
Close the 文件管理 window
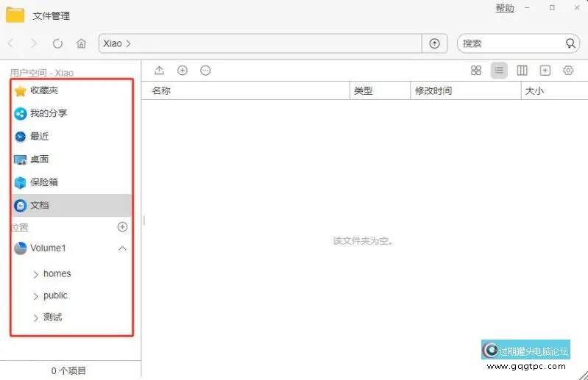point(577,7)
